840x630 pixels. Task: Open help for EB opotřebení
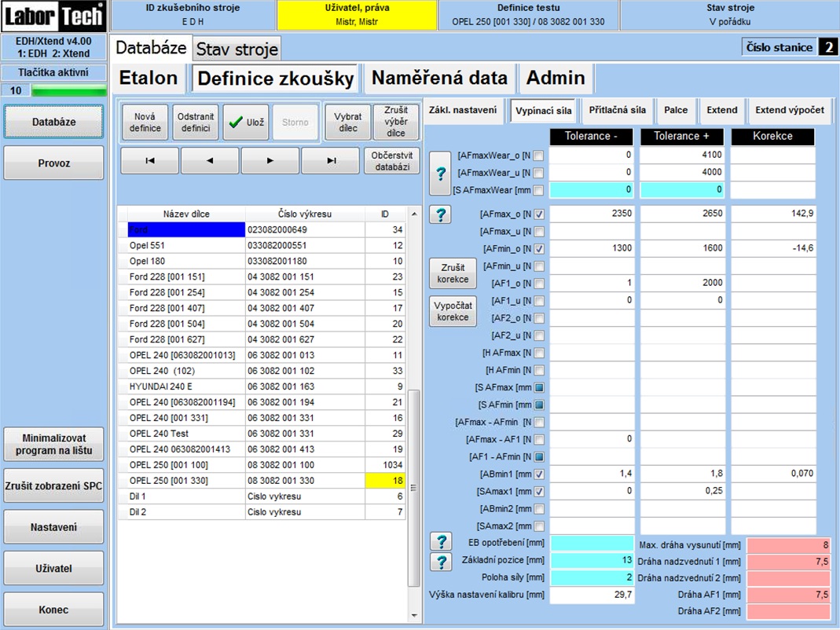tap(441, 541)
